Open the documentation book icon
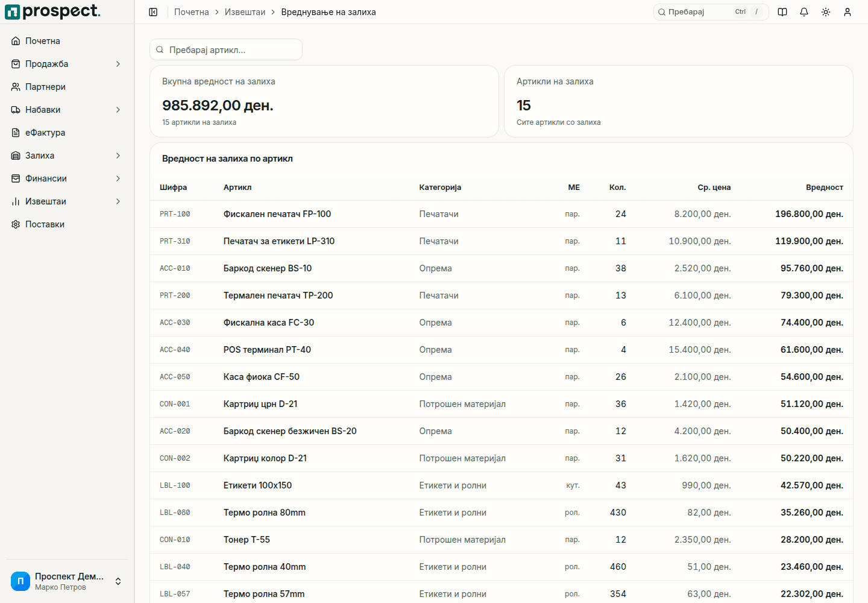 coord(782,12)
